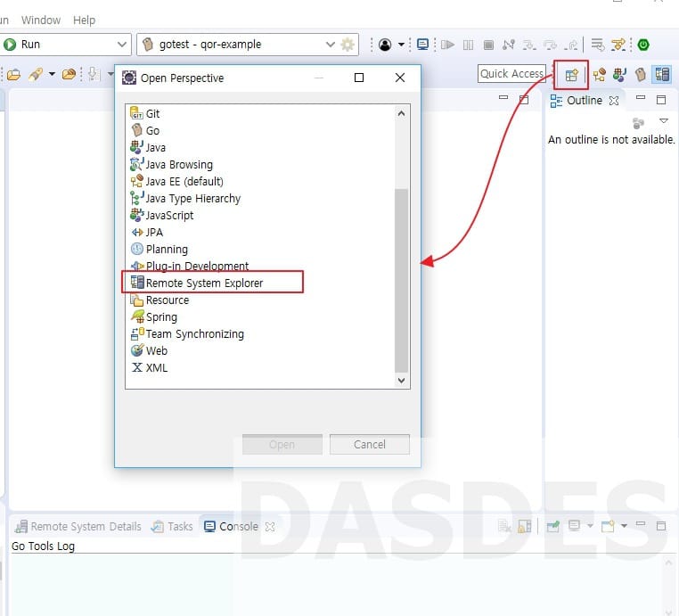Click the Scroll Lock console icon
The image size is (679, 616).
point(525,526)
